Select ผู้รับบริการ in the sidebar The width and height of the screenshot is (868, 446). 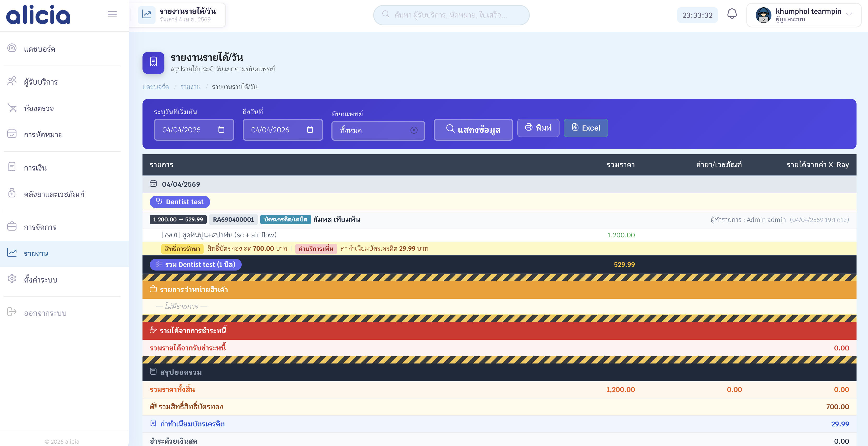pyautogui.click(x=40, y=82)
